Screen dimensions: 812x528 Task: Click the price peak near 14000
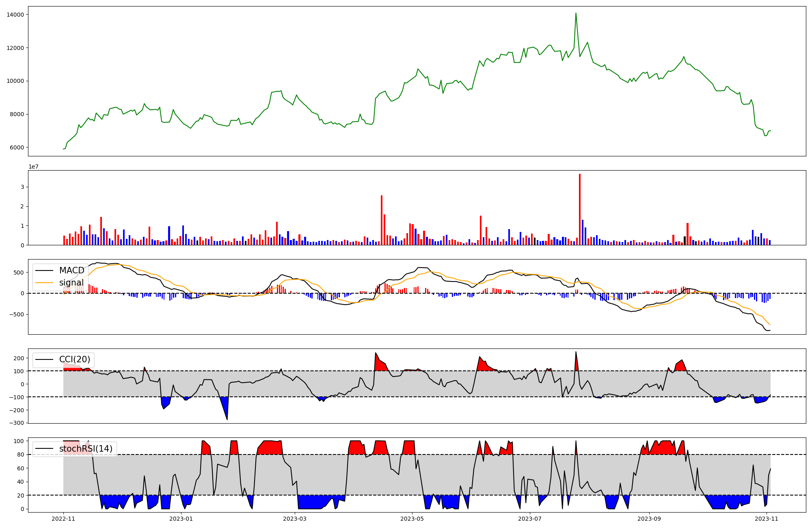coord(576,14)
